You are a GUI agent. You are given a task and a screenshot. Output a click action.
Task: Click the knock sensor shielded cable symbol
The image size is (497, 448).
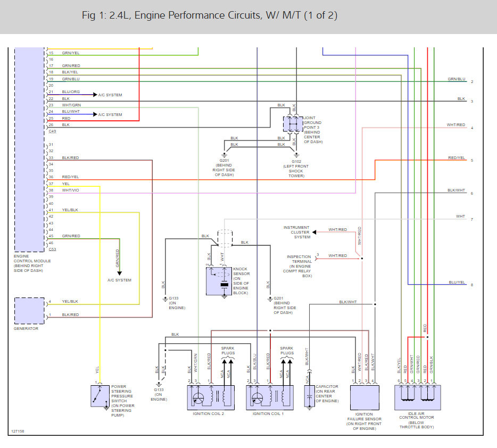coord(225,238)
